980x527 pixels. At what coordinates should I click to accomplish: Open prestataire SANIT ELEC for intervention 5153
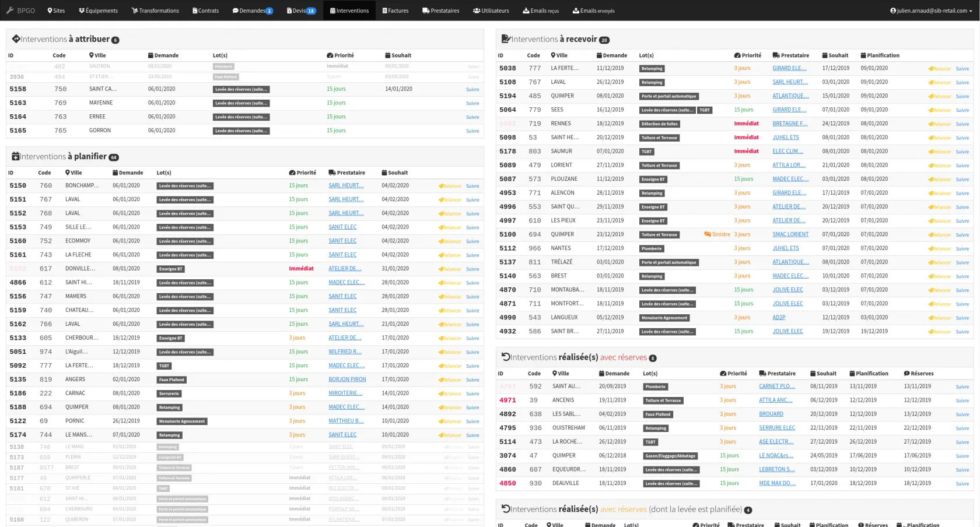pyautogui.click(x=342, y=227)
